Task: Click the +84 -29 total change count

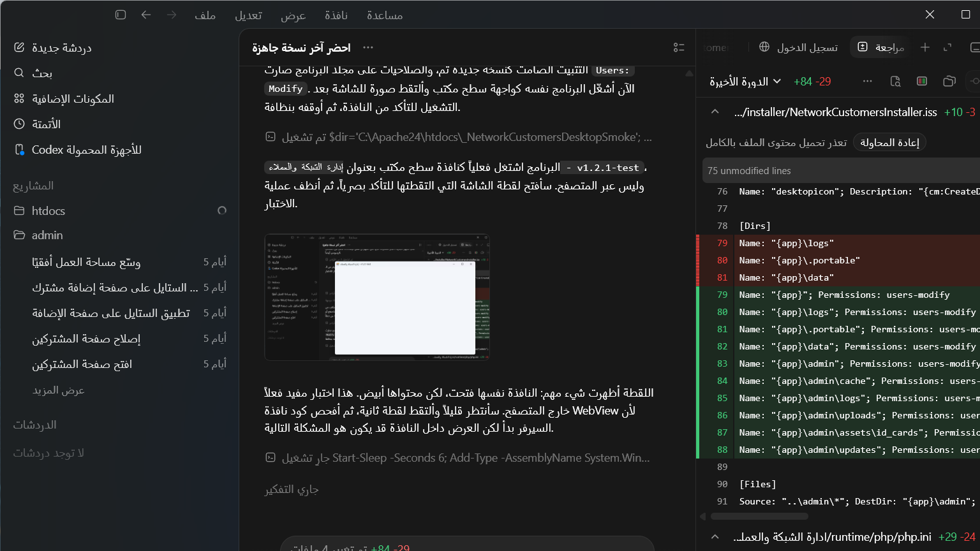Action: point(812,82)
